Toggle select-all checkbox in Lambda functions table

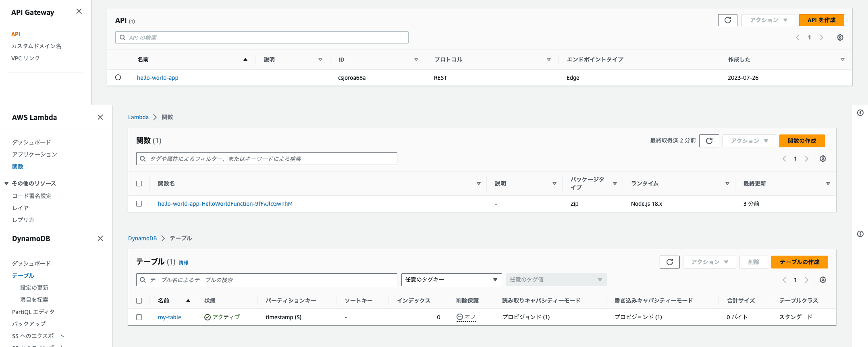(x=139, y=184)
